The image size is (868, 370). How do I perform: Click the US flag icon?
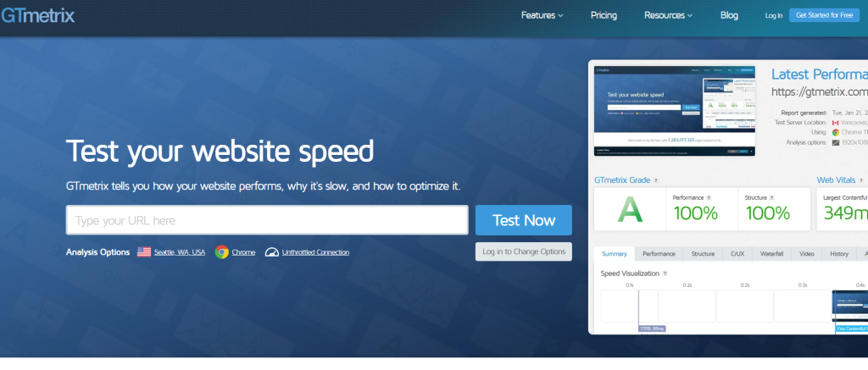click(144, 252)
